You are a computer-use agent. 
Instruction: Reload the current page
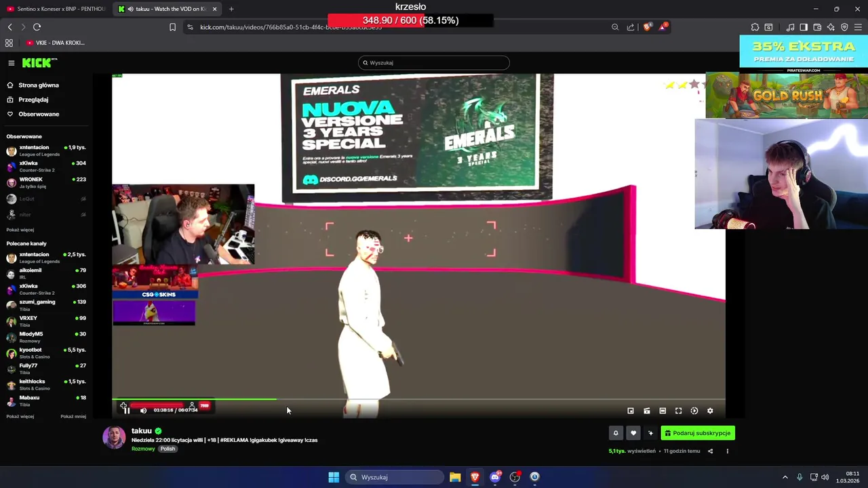coord(37,27)
